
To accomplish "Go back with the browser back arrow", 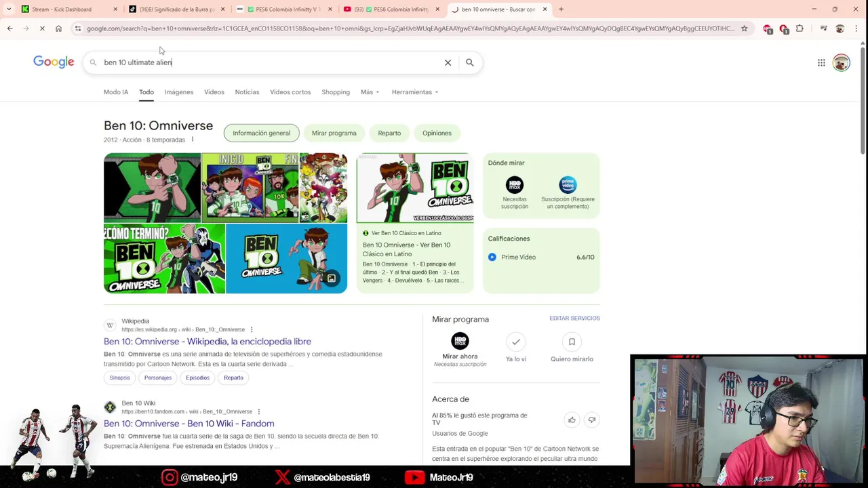I will point(9,28).
